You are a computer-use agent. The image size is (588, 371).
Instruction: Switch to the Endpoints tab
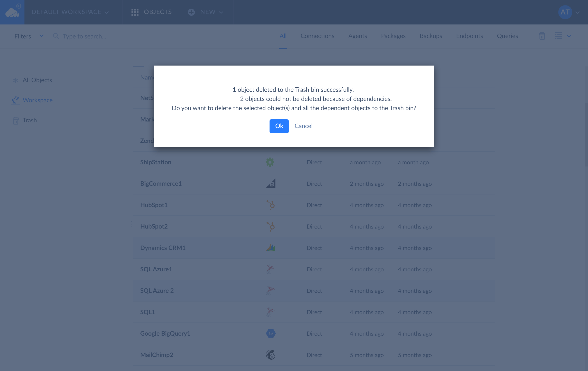coord(469,36)
